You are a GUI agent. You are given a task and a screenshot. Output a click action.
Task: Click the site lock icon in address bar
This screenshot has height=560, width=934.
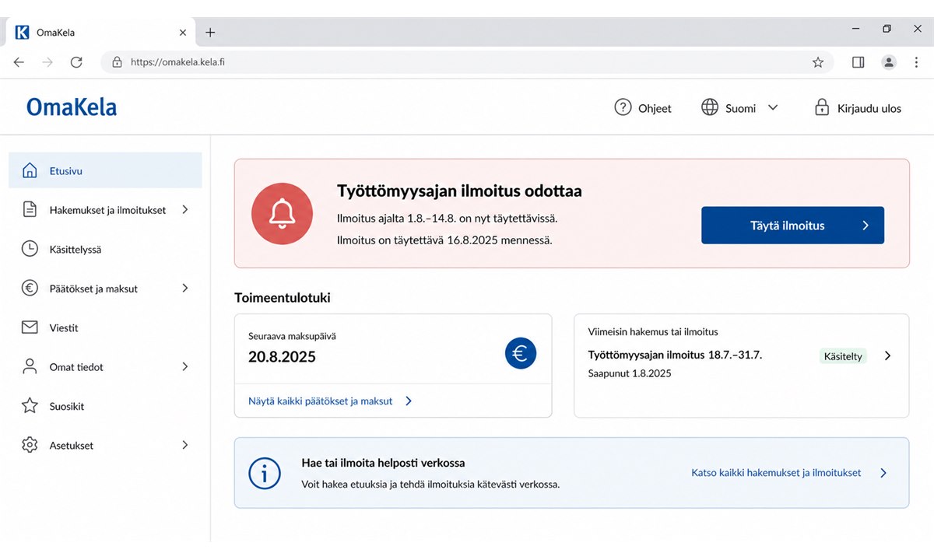click(118, 62)
